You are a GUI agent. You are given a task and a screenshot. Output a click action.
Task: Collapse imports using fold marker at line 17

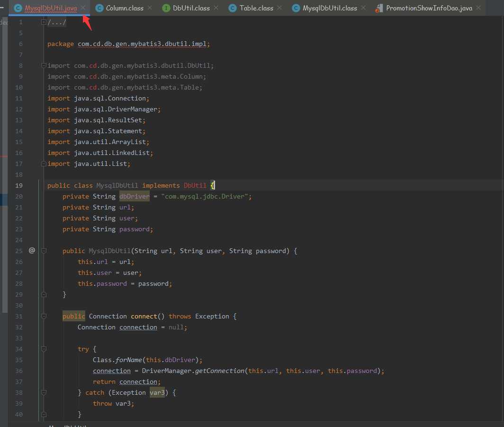tap(44, 164)
